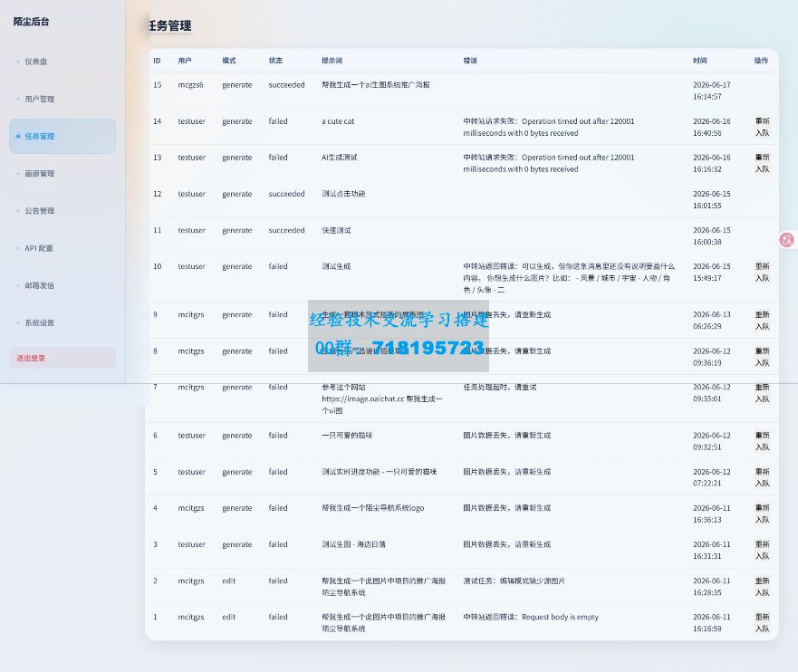798x672 pixels.
Task: Click 重新入队 on the 陌尘导航系统logo row
Action: [x=762, y=514]
